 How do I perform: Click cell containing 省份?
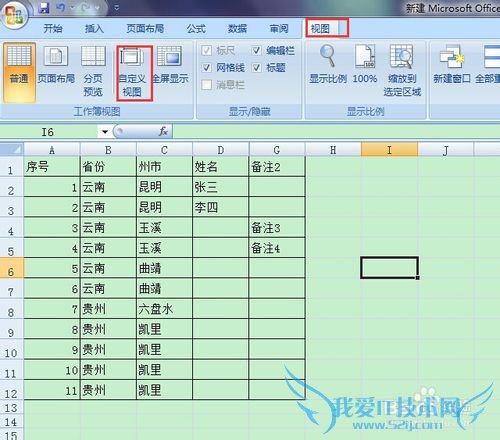coord(108,167)
